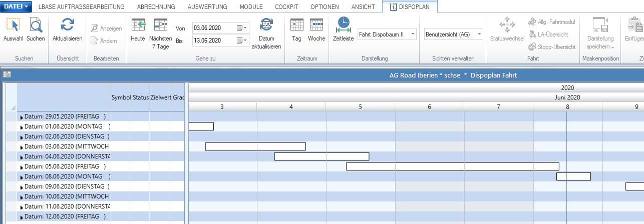
Task: Open the Suchen magnifier tool
Action: coord(36,25)
